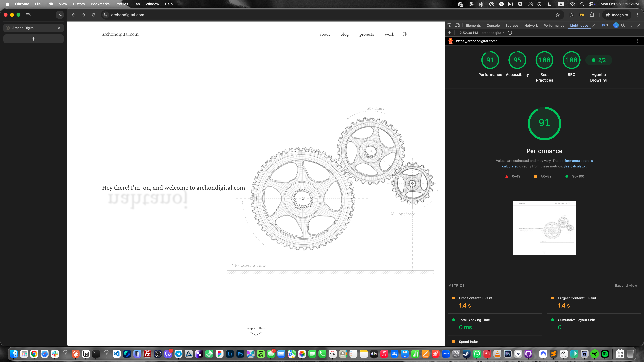This screenshot has height=362, width=644.
Task: Open the tab search icon in sidebar
Action: click(x=60, y=15)
